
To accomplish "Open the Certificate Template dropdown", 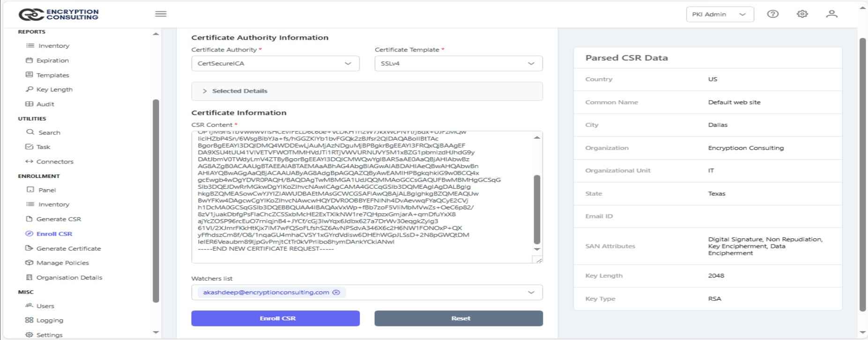I will pyautogui.click(x=458, y=64).
